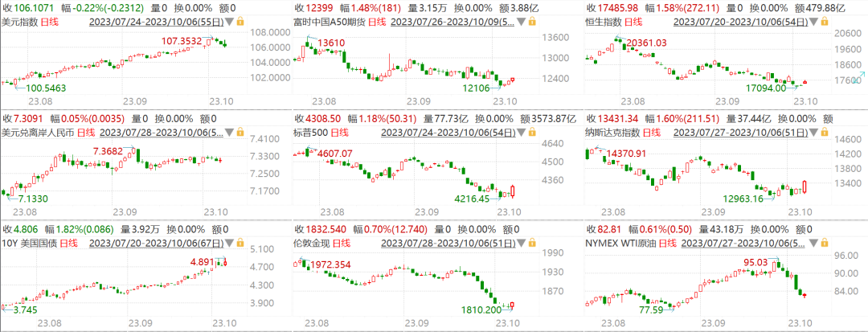Screen dimensions: 868x332
Task: Toggle the lock on 伦敦金现 chart
Action: 531,244
